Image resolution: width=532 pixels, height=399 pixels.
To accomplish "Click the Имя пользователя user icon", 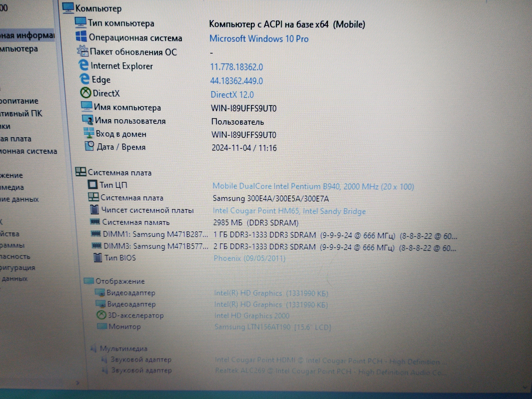I will (88, 120).
